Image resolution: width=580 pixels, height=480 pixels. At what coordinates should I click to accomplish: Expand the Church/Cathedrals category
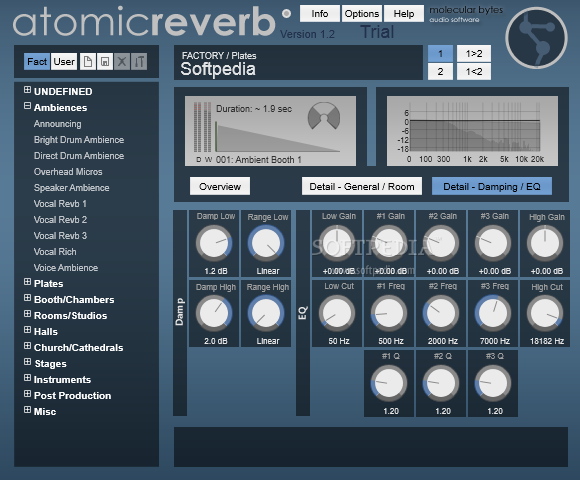point(27,346)
